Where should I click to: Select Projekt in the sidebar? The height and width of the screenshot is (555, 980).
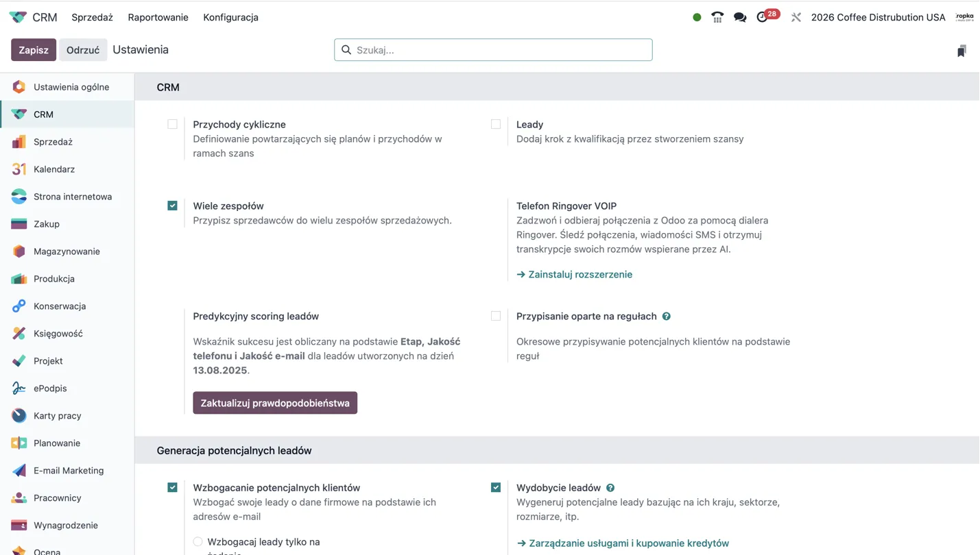coord(67,361)
